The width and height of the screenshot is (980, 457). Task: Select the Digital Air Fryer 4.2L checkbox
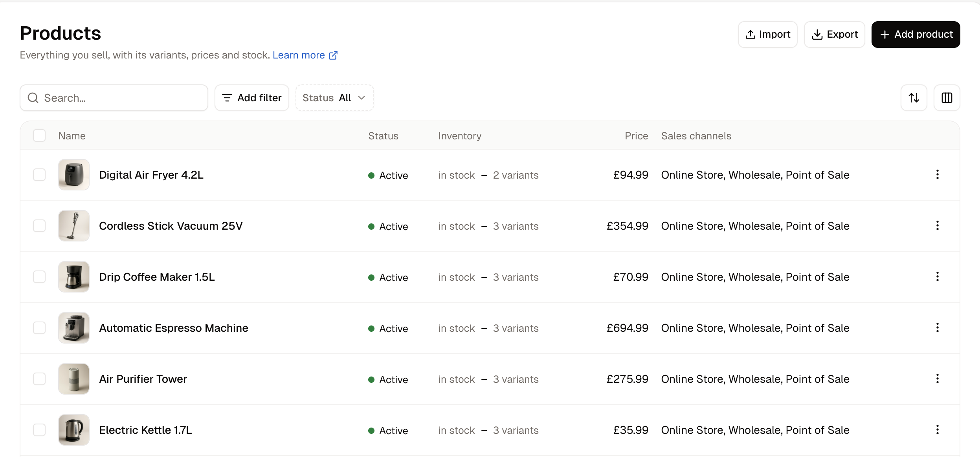pos(39,175)
